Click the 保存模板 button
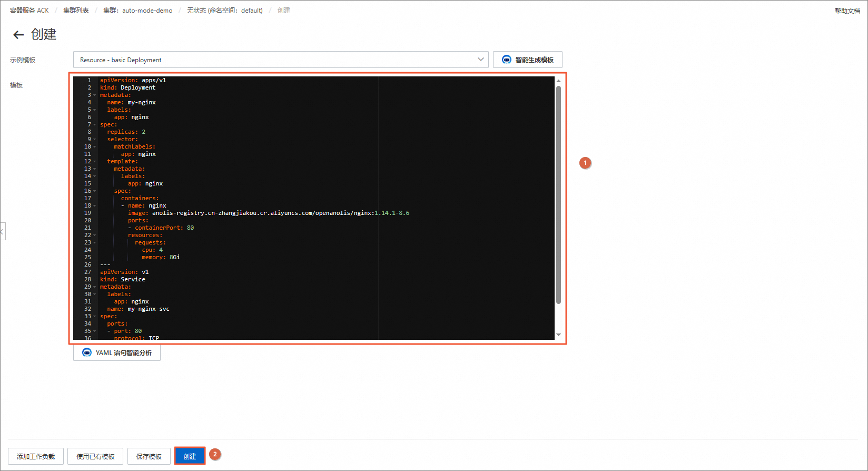This screenshot has height=471, width=868. tap(149, 456)
